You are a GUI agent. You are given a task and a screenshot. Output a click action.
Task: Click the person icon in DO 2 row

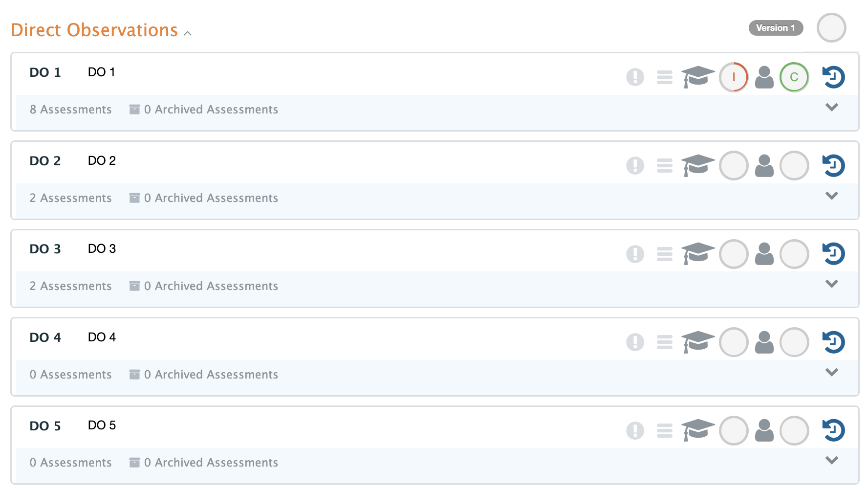click(764, 166)
